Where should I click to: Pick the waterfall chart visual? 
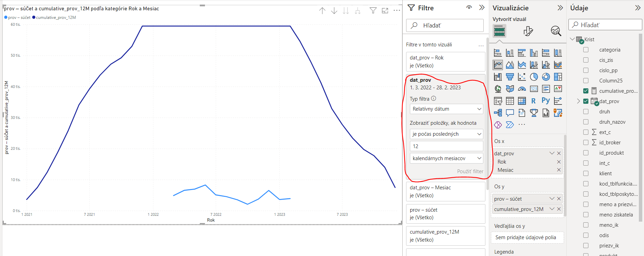click(498, 77)
